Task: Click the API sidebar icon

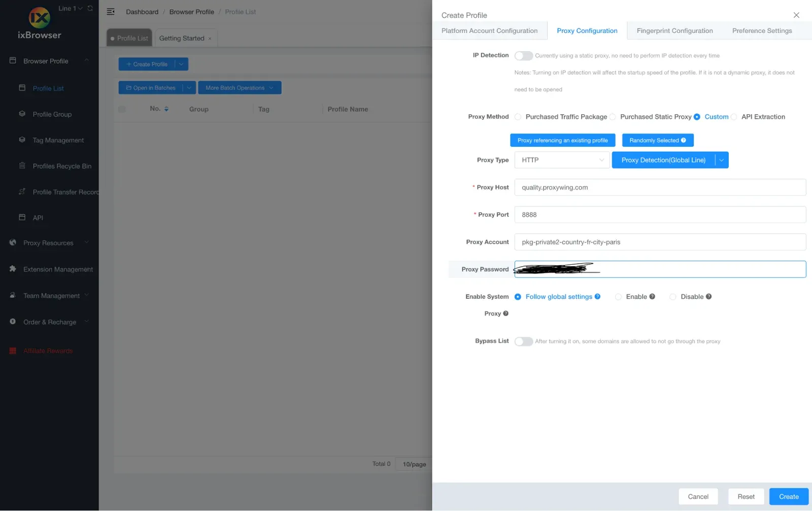Action: tap(22, 217)
